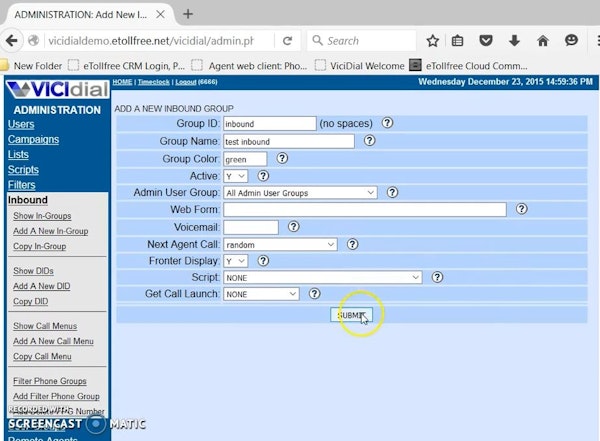The image size is (600, 441).
Task: Submit the new inbound group form
Action: pyautogui.click(x=351, y=315)
